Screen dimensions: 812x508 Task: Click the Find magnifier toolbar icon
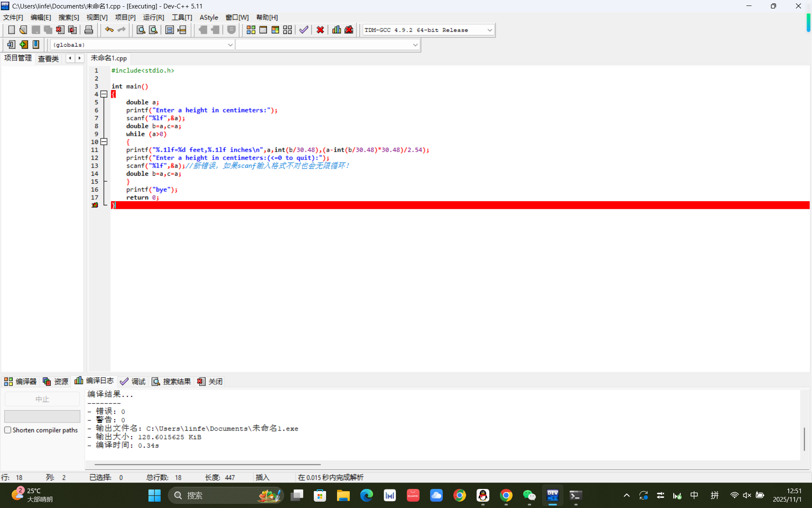(141, 30)
